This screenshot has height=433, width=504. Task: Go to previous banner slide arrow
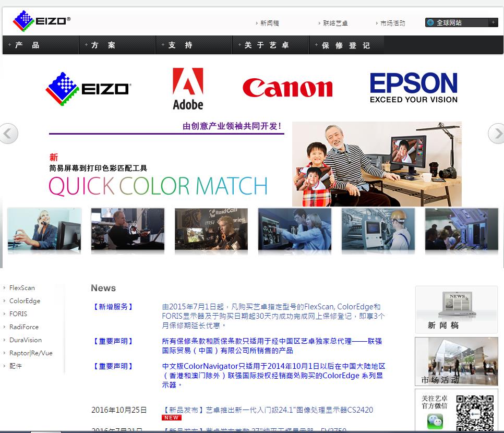coord(9,133)
